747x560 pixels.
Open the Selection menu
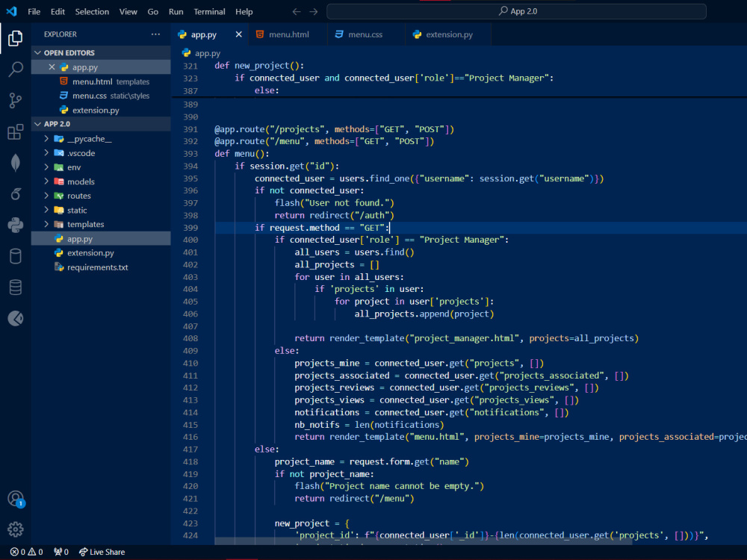[92, 11]
